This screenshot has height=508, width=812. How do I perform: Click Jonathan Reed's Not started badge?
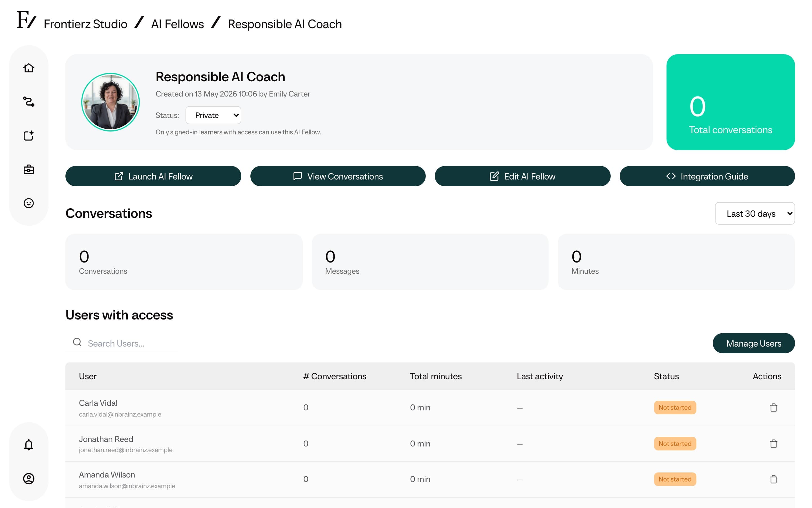[x=675, y=443]
